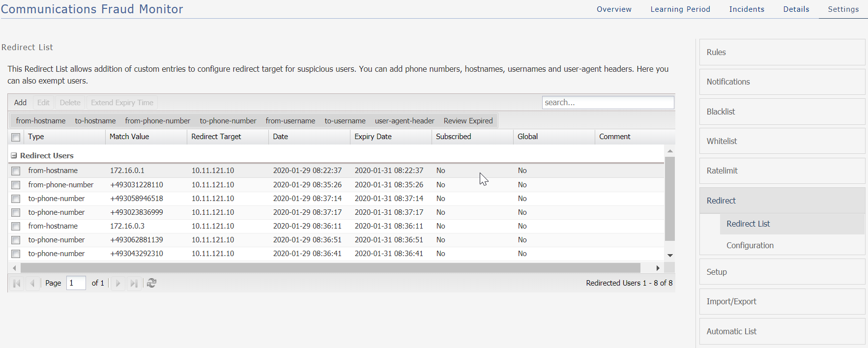Select Configuration submenu item
Image resolution: width=868 pixels, height=348 pixels.
coord(792,245)
